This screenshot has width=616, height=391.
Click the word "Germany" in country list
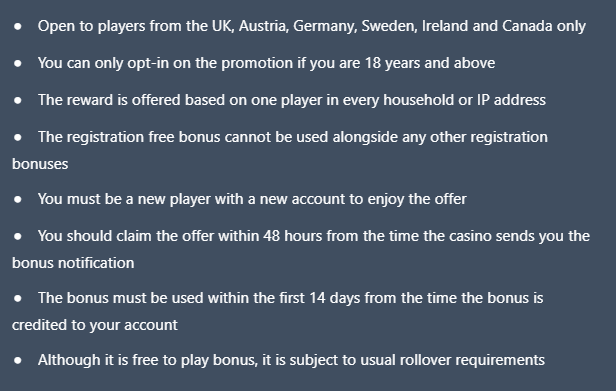click(325, 26)
